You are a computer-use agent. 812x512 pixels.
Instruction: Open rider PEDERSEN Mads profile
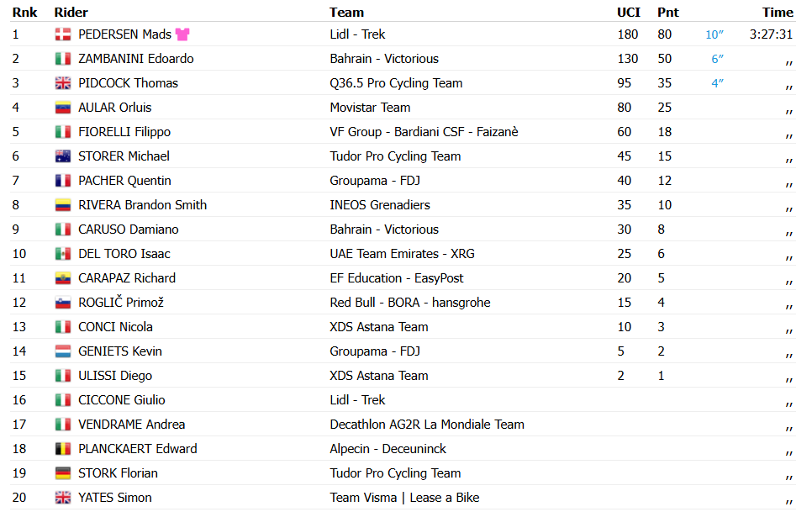click(124, 34)
